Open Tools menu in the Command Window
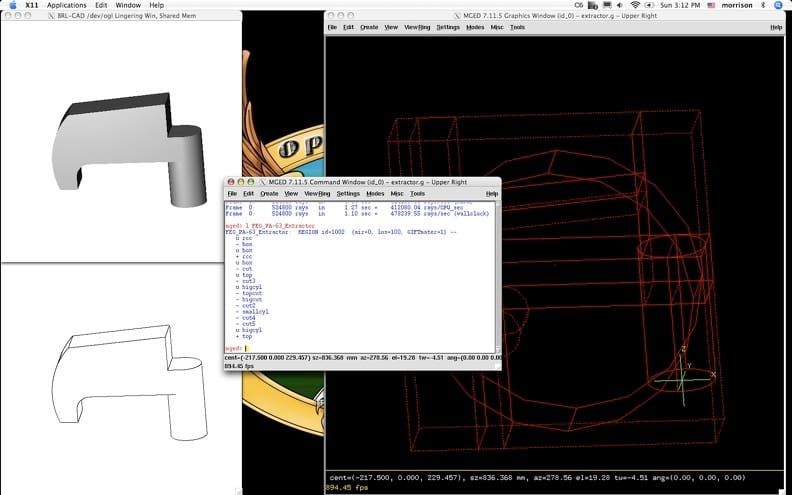This screenshot has width=792, height=495. click(417, 193)
